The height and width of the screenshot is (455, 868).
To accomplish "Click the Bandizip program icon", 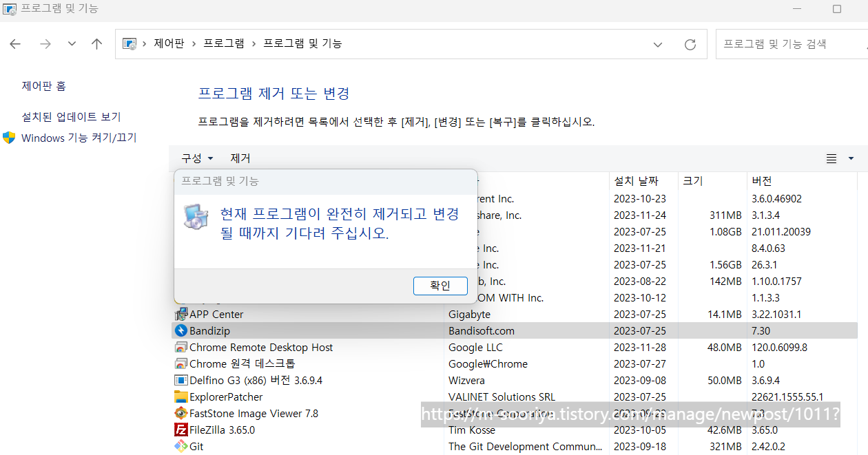I will 181,331.
